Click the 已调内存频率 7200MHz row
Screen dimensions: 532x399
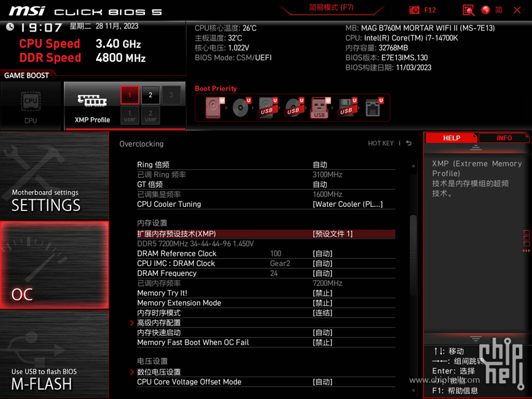tap(266, 283)
